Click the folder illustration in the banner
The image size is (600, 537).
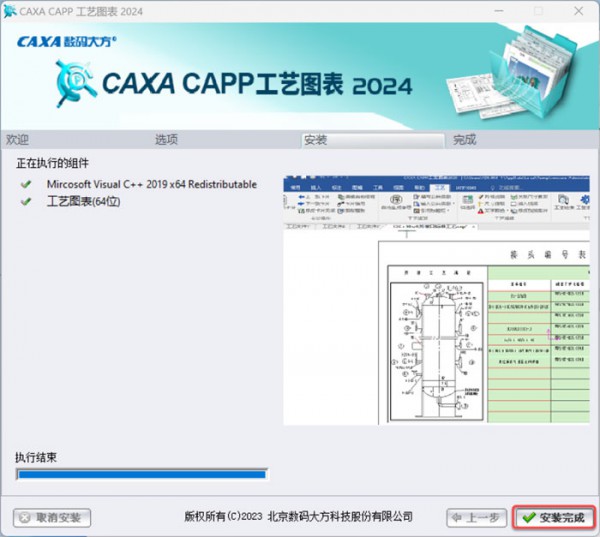512,73
